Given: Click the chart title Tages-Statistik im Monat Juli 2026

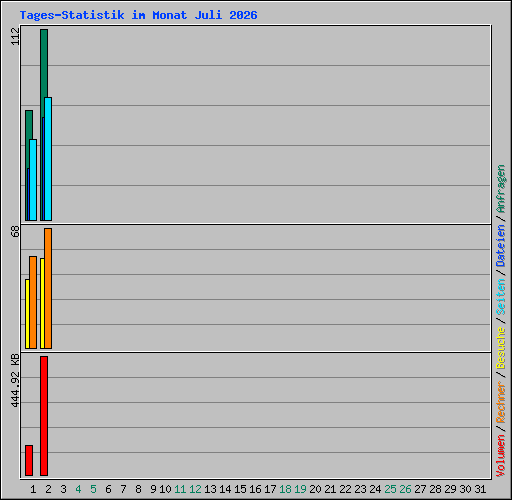Looking at the screenshot, I should [138, 15].
